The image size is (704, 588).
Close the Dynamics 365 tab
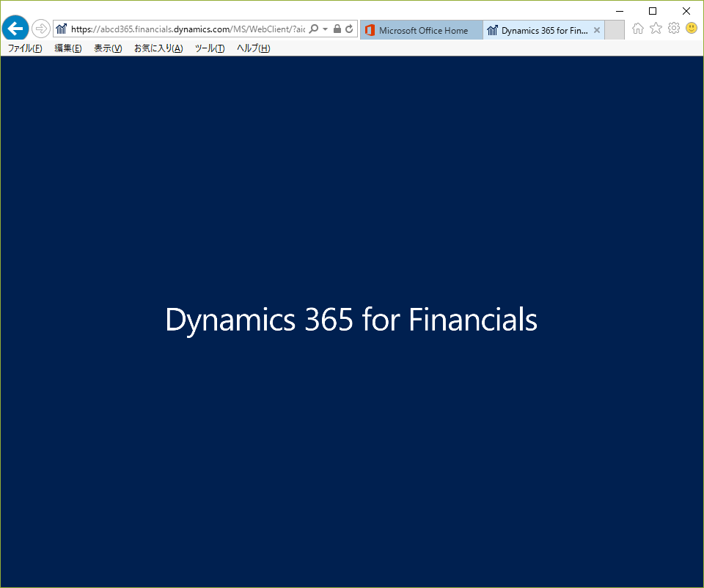pyautogui.click(x=597, y=30)
